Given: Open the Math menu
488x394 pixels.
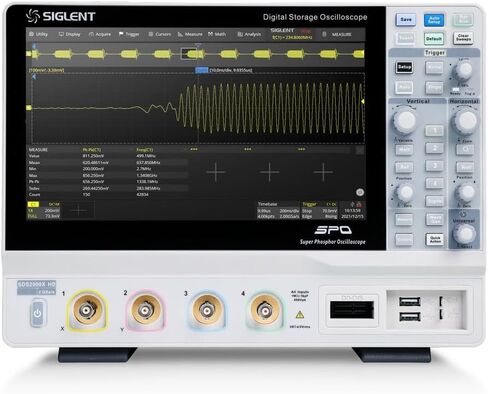Looking at the screenshot, I should [217, 34].
